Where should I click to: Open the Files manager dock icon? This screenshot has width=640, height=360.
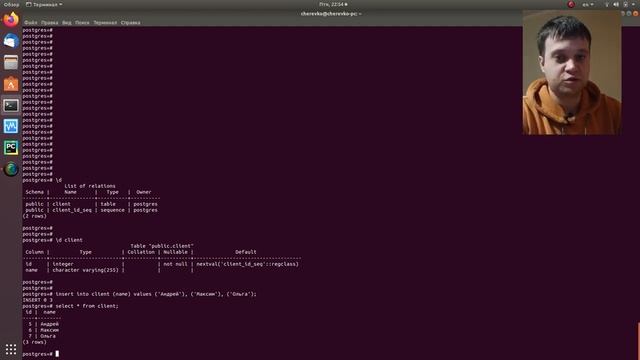pos(11,62)
